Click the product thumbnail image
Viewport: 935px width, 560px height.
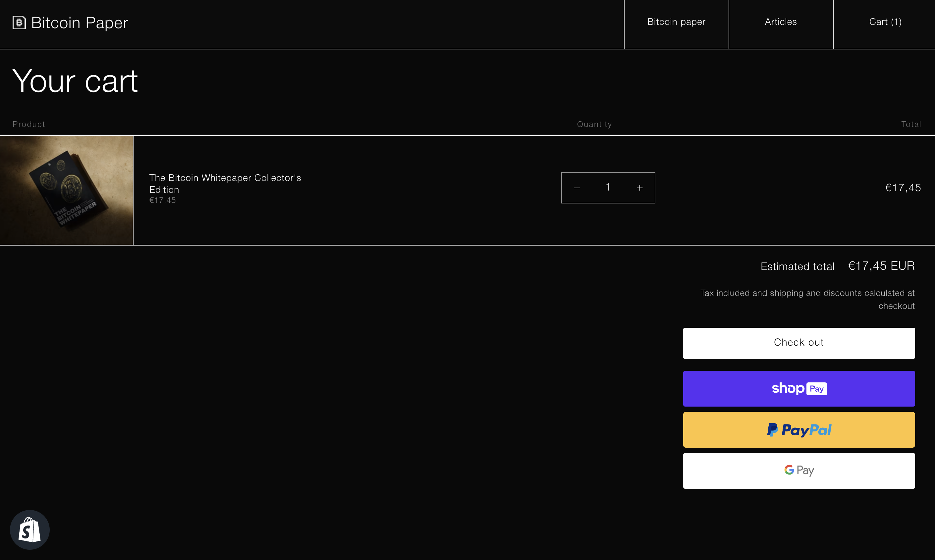tap(67, 191)
